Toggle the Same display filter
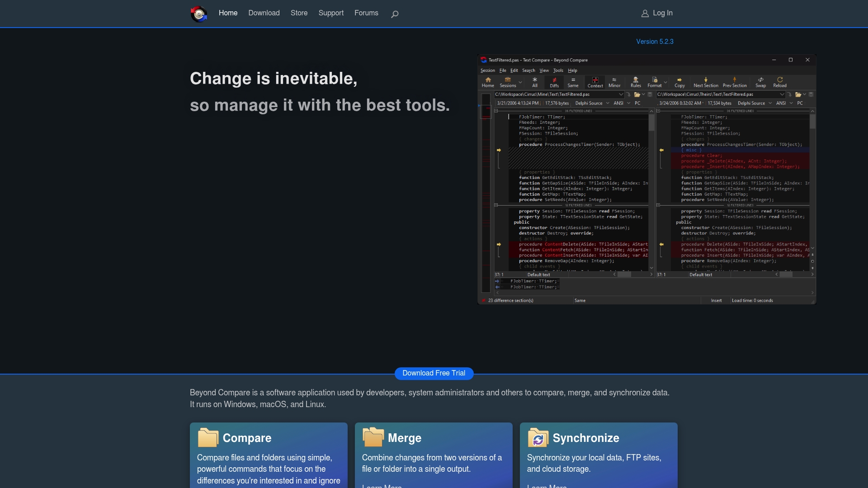 tap(573, 82)
